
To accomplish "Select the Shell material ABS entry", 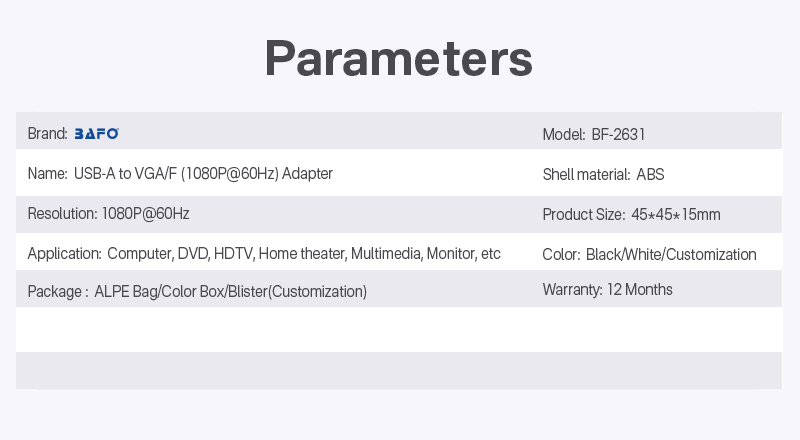I will point(603,175).
